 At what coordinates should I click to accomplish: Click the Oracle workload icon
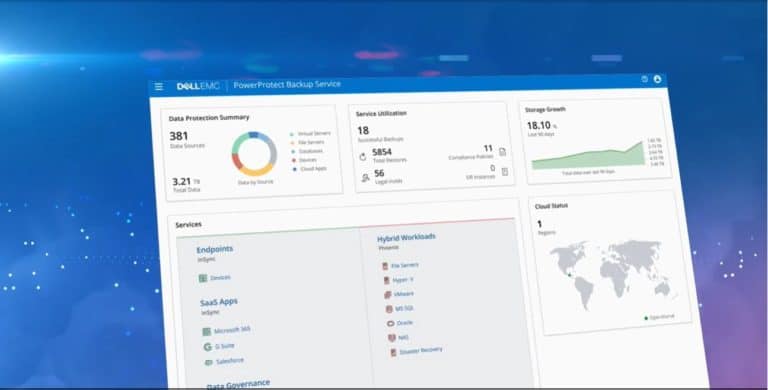[390, 324]
